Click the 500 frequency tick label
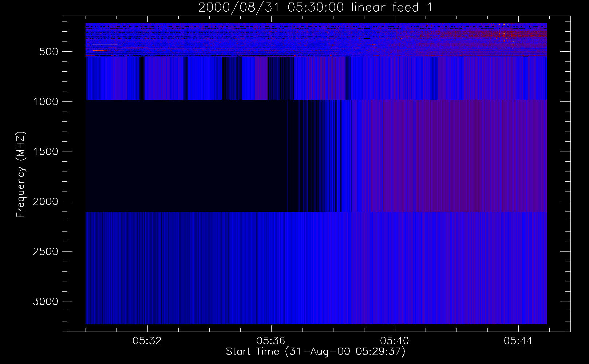Screen dimensions: 589x364 pyautogui.click(x=49, y=52)
